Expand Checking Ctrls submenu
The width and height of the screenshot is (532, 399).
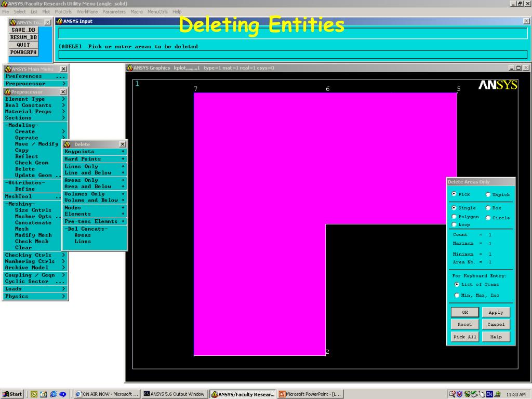click(x=35, y=255)
